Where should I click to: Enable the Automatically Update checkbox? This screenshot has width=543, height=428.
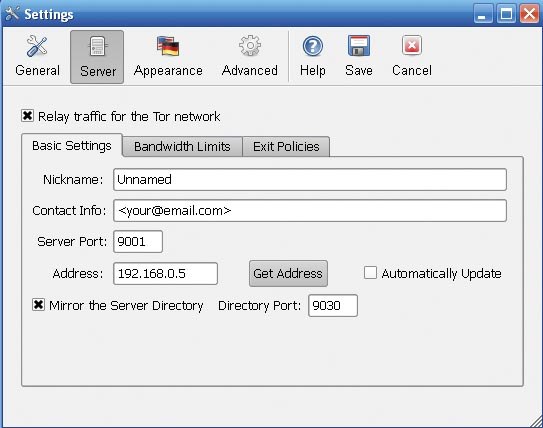pos(370,273)
